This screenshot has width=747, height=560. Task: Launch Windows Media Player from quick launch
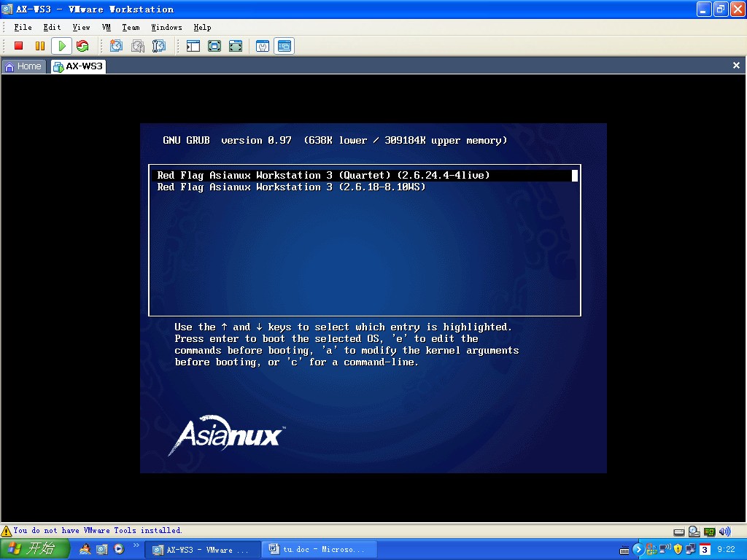[119, 549]
